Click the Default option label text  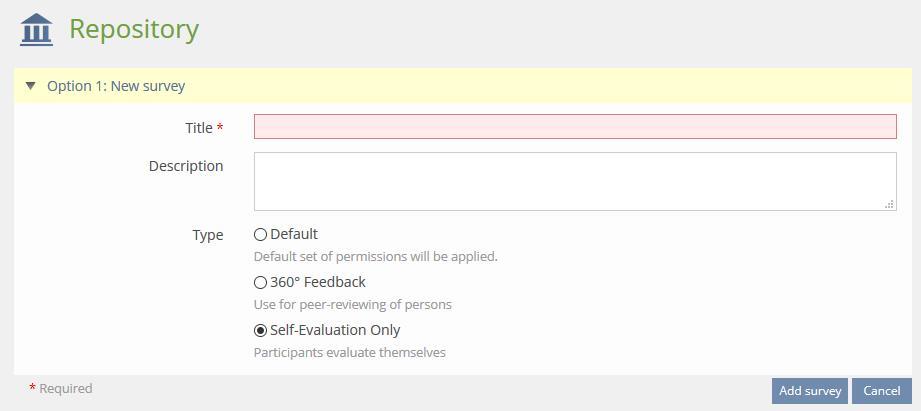point(294,234)
